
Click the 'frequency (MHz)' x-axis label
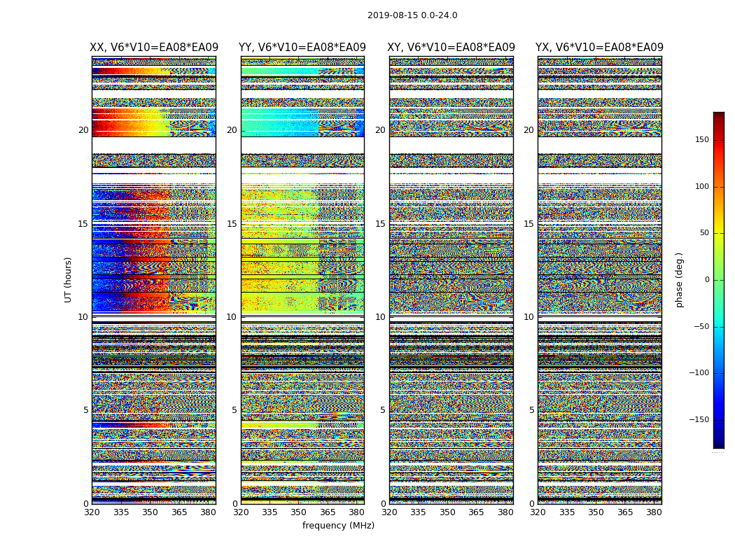[338, 526]
